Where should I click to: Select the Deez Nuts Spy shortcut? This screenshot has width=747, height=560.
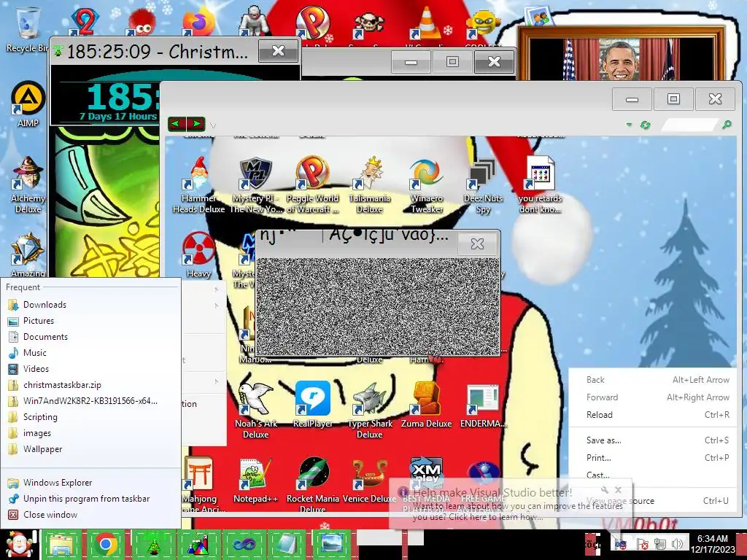coord(483,184)
